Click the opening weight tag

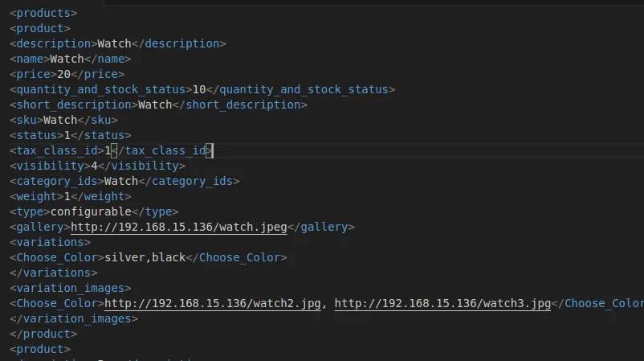pos(34,197)
